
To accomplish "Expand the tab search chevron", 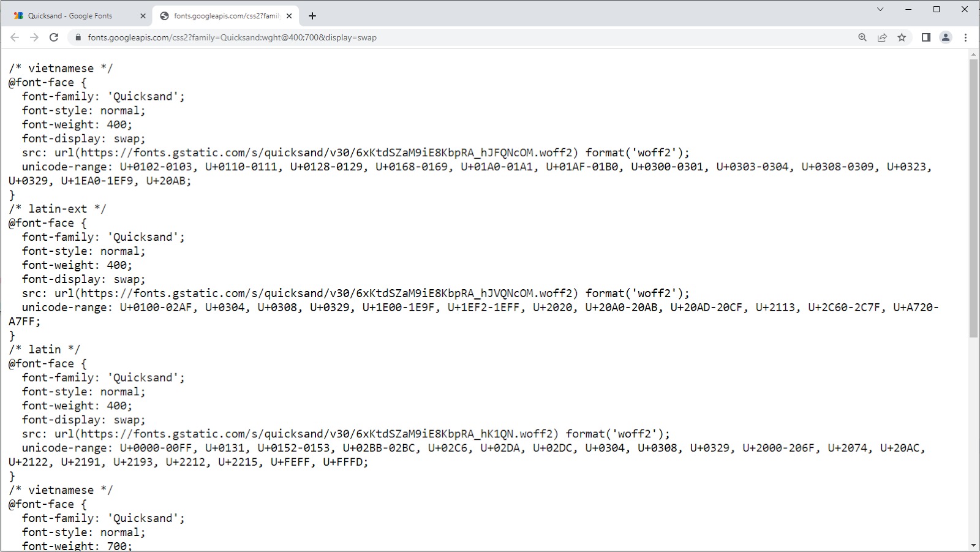I will (x=880, y=9).
